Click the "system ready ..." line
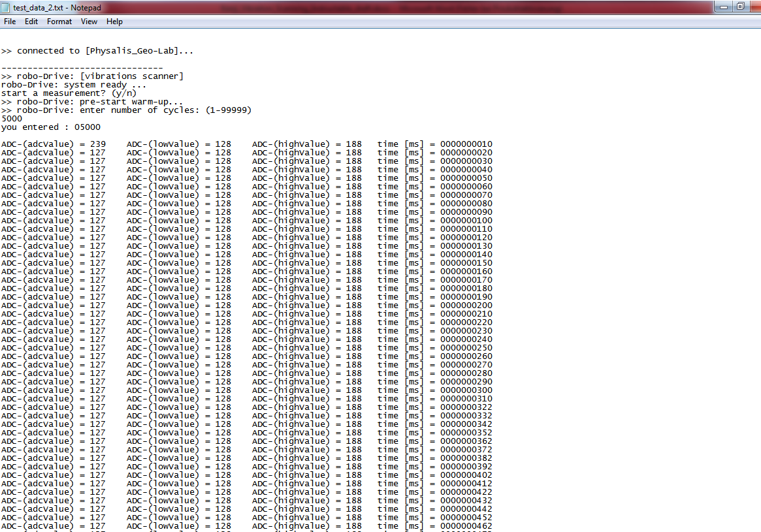Screen dimensions: 761x532 coord(105,85)
